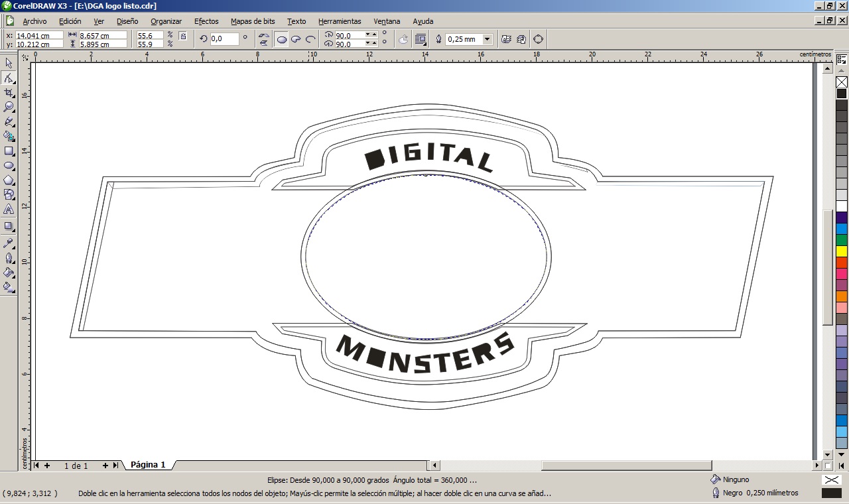This screenshot has width=849, height=504.
Task: Click the status bar outline color box
Action: 831,493
